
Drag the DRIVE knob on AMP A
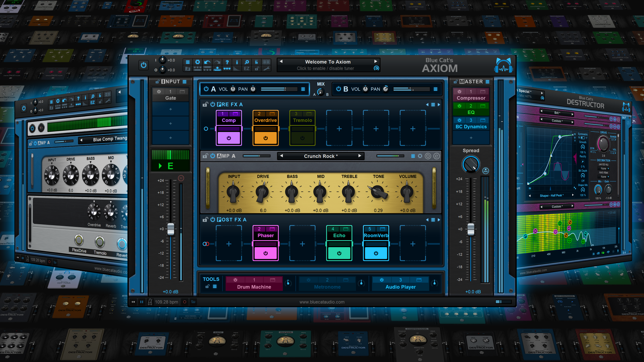tap(262, 192)
